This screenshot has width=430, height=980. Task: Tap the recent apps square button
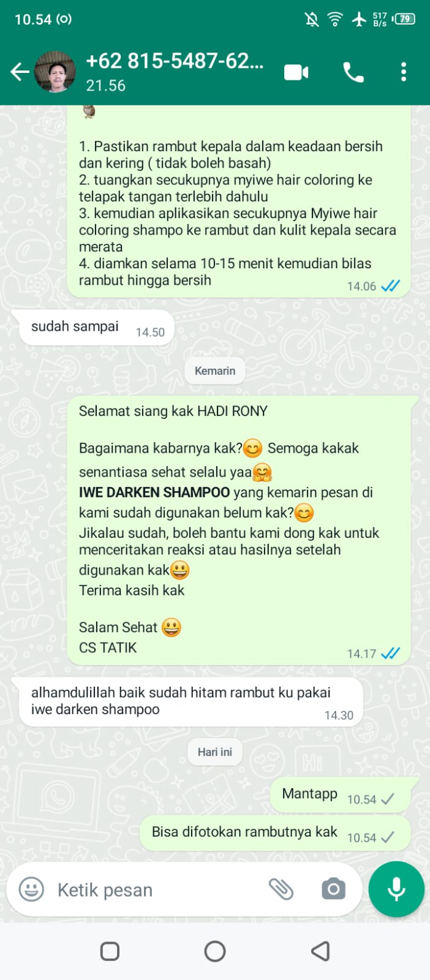pos(110,951)
